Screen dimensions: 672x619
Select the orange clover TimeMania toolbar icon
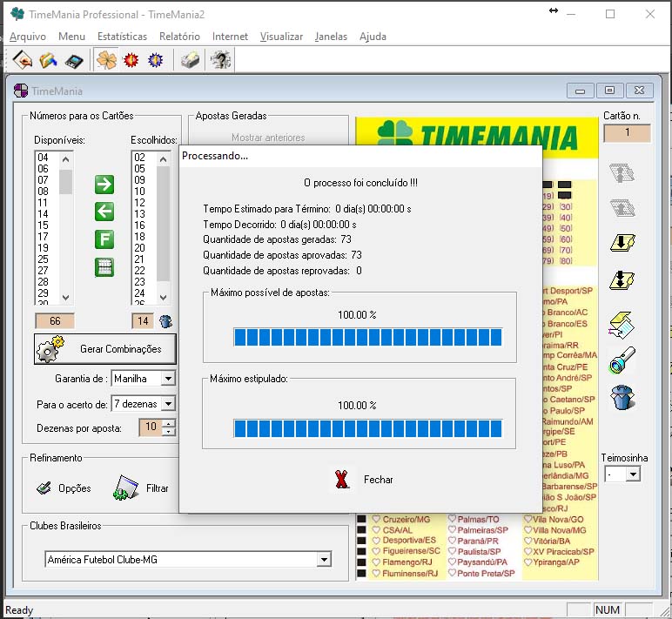pyautogui.click(x=106, y=59)
